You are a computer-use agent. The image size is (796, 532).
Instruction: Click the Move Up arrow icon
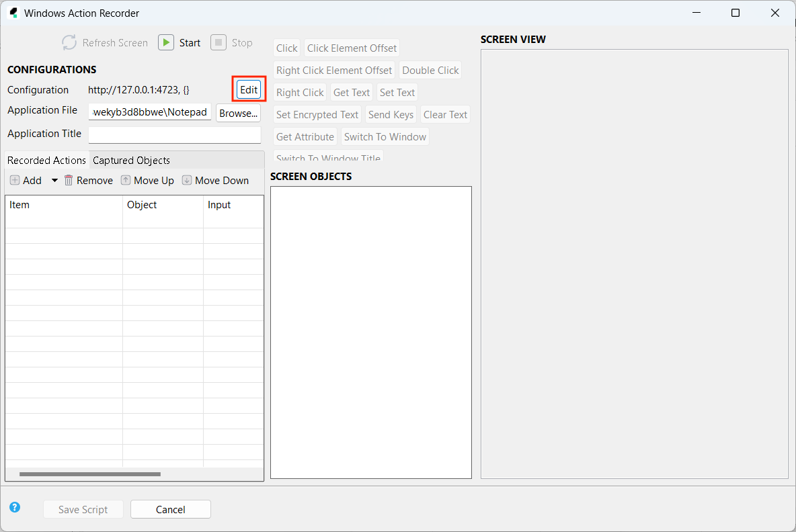[126, 180]
